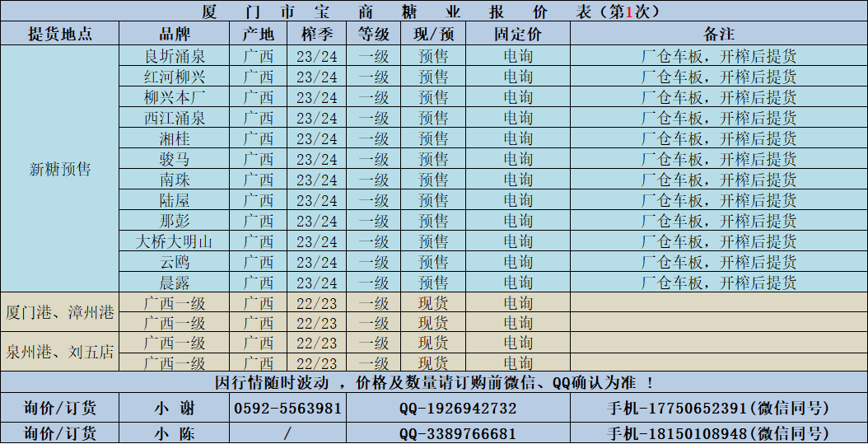Click the 良圻涌泉 brand cell
The image size is (868, 444).
click(x=174, y=56)
